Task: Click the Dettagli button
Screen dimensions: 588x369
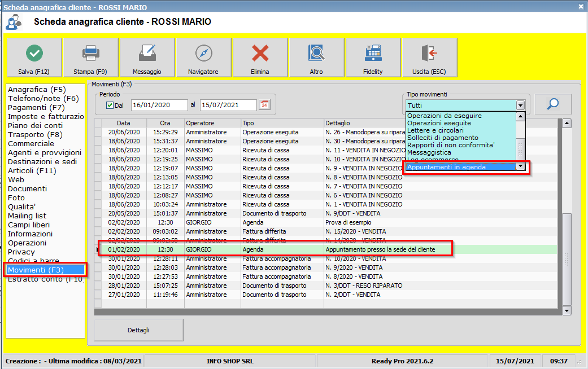Action: [138, 330]
